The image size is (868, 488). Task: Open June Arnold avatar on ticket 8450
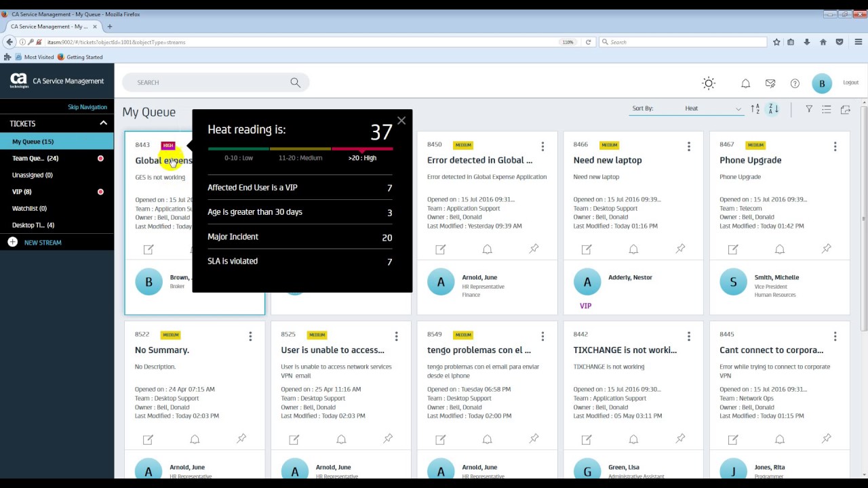pos(441,282)
